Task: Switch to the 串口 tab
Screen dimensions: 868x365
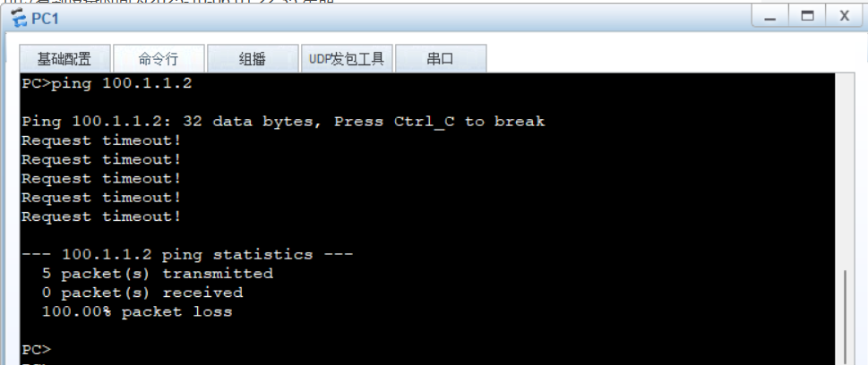Action: [x=441, y=59]
